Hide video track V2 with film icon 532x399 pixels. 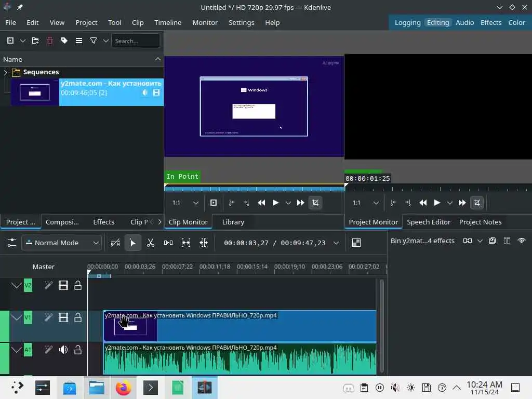[63, 285]
